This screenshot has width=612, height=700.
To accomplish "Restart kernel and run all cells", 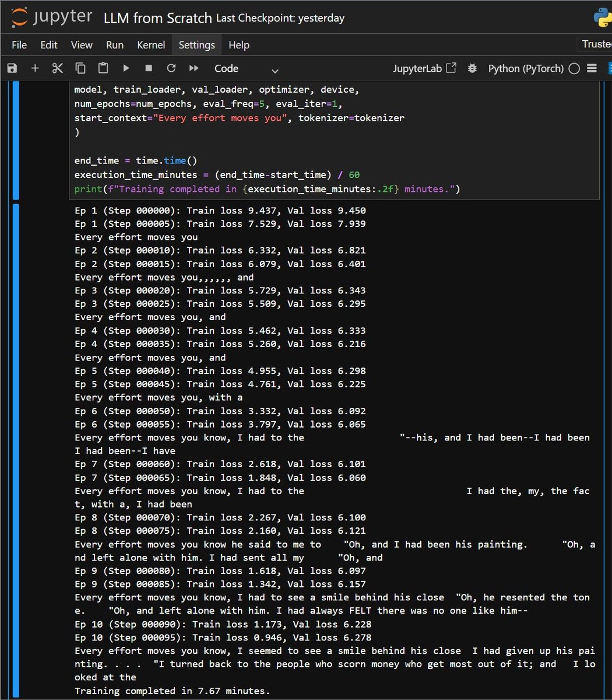I will point(194,68).
